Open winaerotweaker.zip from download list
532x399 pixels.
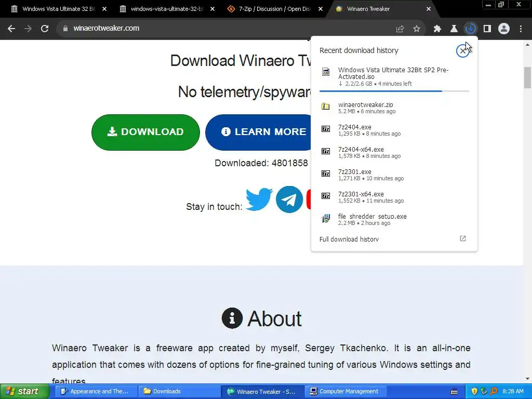(394, 108)
